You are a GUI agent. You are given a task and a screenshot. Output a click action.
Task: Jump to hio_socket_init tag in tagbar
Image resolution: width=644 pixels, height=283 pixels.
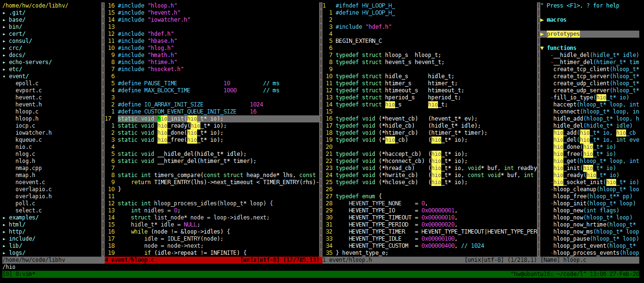pyautogui.click(x=594, y=182)
